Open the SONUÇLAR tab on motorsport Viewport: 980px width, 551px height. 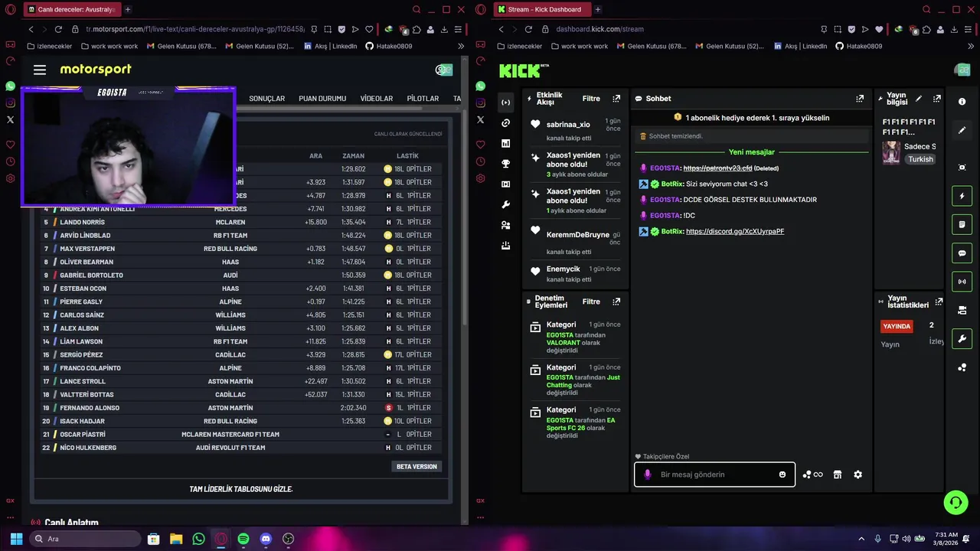pyautogui.click(x=266, y=99)
